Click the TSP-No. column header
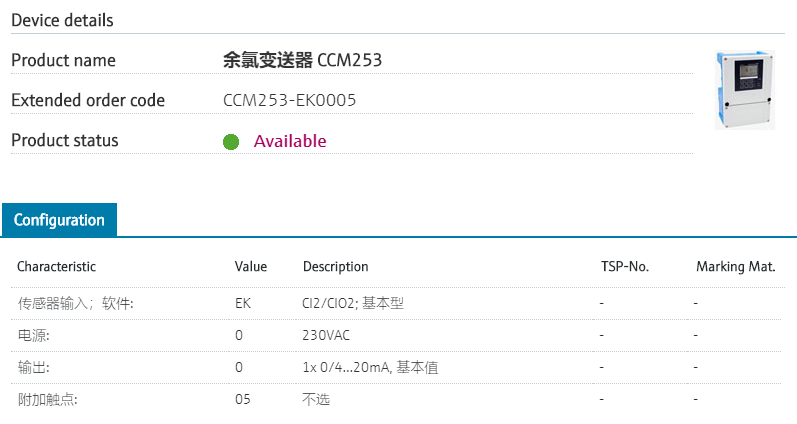The image size is (797, 424). (624, 267)
